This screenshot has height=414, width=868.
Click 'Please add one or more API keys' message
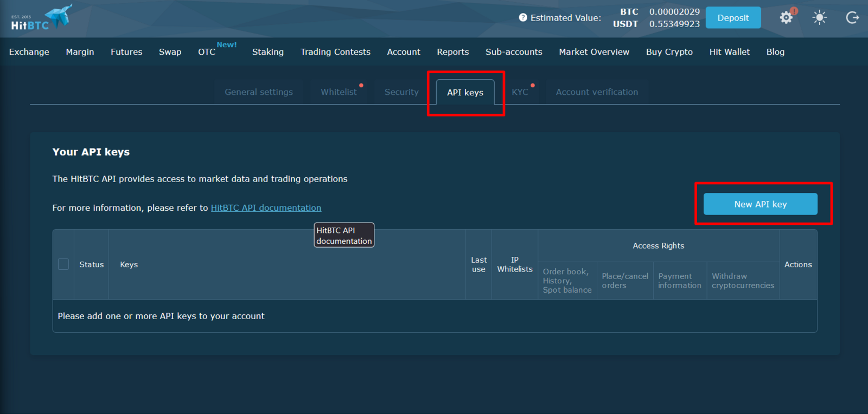pos(161,316)
